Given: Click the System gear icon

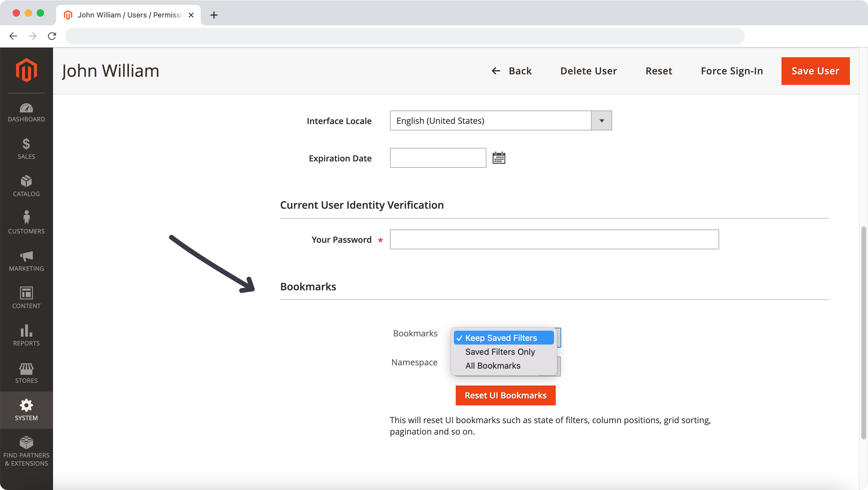Looking at the screenshot, I should click(x=26, y=410).
